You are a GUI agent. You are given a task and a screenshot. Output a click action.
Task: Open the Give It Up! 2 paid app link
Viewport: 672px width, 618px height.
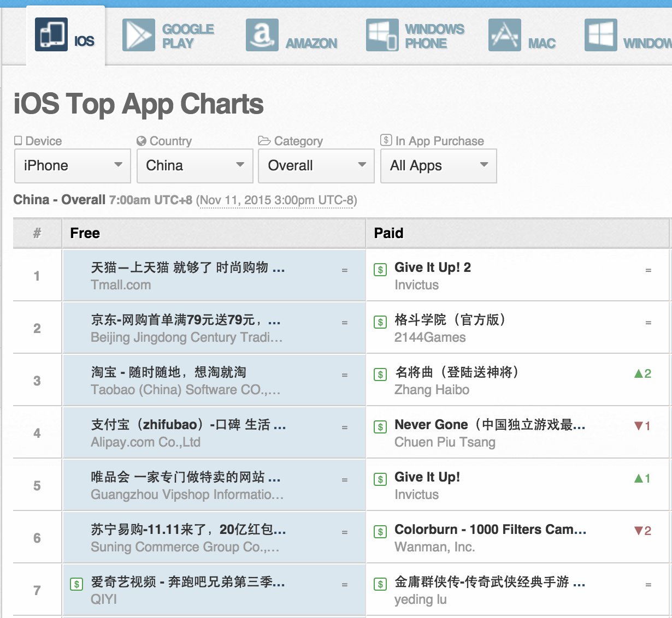click(x=433, y=267)
